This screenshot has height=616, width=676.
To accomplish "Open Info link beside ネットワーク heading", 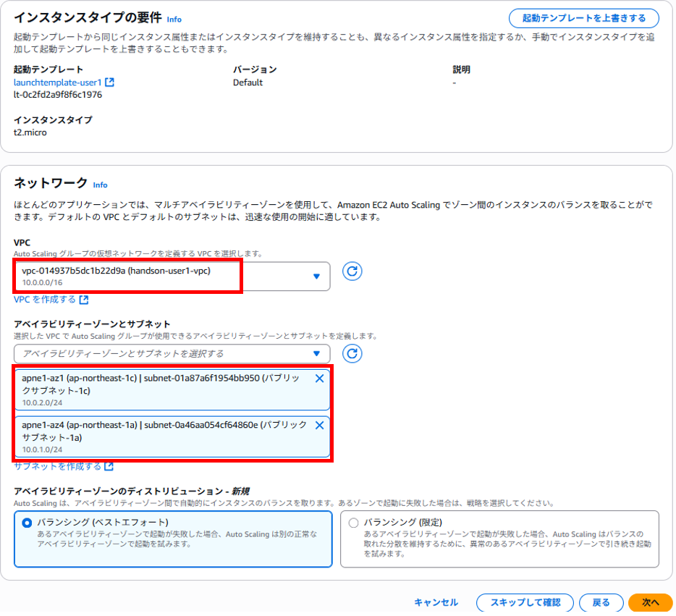I will tap(101, 185).
